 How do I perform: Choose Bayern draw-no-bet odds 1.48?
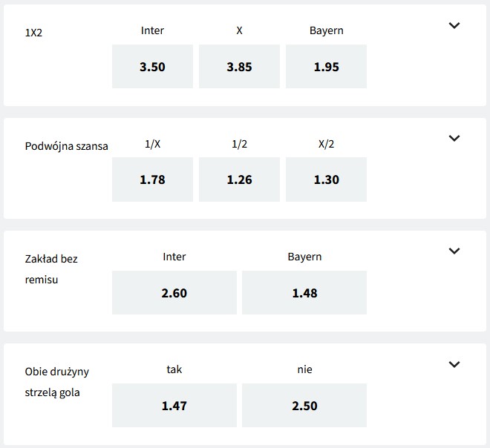[x=304, y=292]
